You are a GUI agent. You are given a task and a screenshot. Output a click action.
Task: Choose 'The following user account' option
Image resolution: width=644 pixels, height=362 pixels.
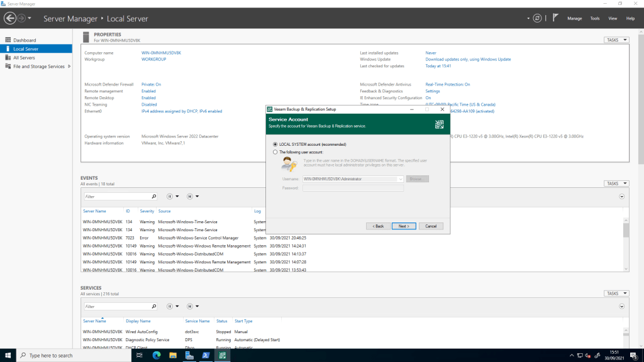tap(275, 152)
